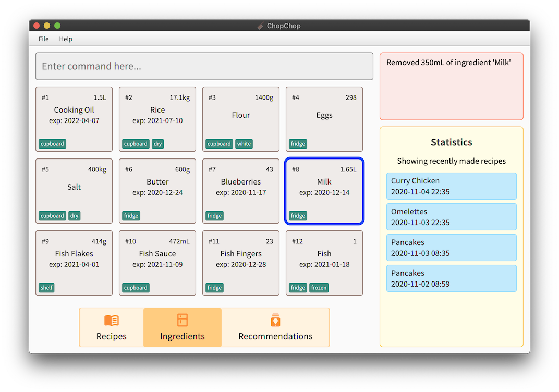
Task: Select the highlighted Milk ingredient card
Action: 324,191
